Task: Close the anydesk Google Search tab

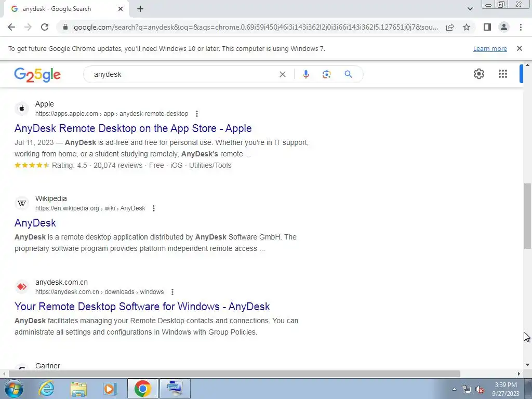Action: click(121, 9)
